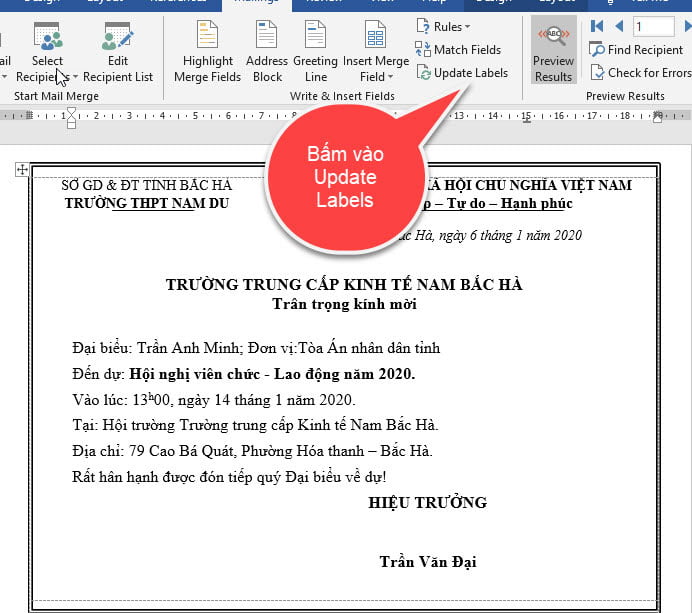
Task: Click Match Fields
Action: click(458, 49)
